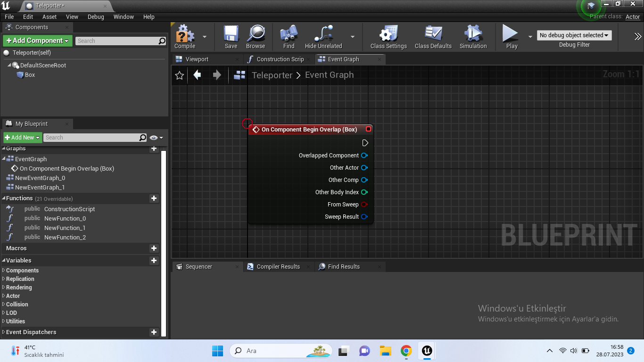Screen dimensions: 644x362
Task: Open Find in the blueprint toolbar
Action: [289, 37]
